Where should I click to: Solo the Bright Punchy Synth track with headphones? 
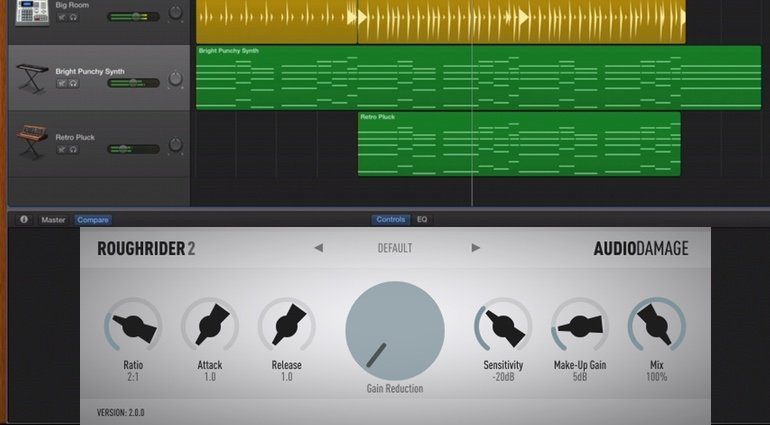coord(73,84)
